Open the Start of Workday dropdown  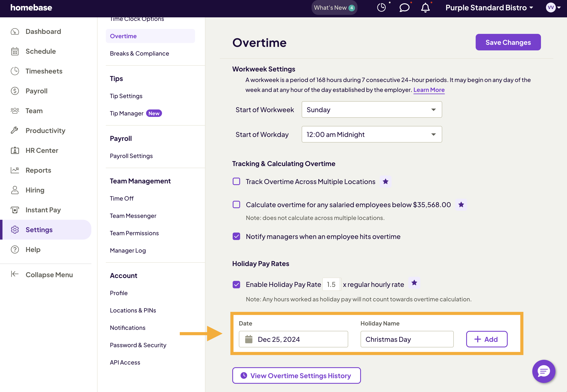[372, 134]
